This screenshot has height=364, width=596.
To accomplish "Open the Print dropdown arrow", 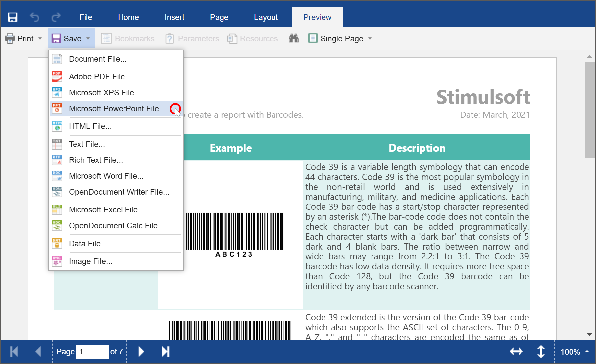I will pos(40,38).
